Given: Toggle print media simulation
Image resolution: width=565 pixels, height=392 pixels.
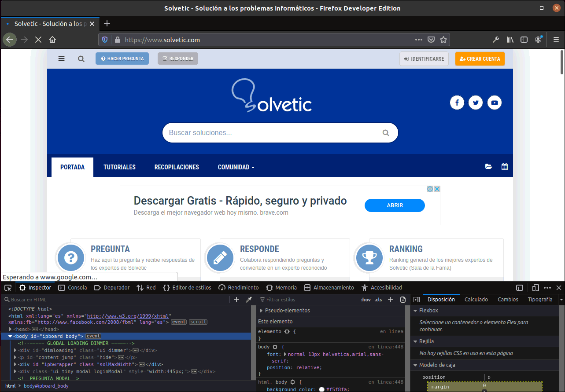Looking at the screenshot, I should (403, 300).
